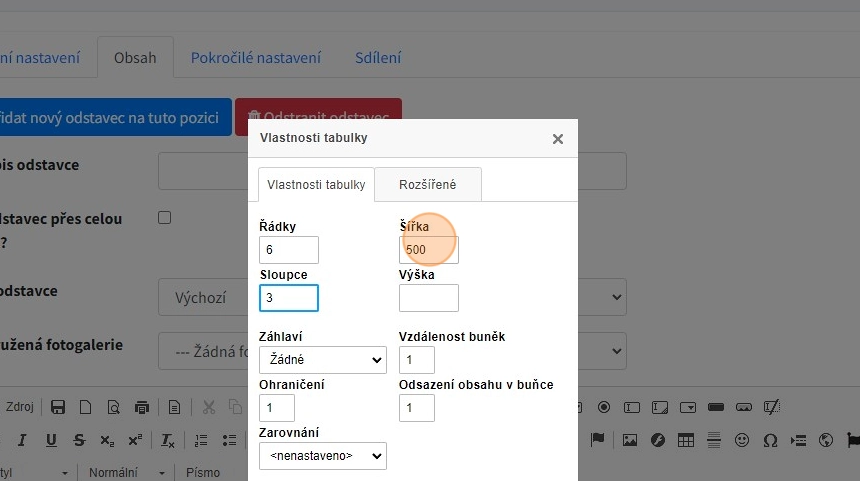Screen dimensions: 860x481
Task: Open the smiley emoticon picker
Action: click(742, 440)
